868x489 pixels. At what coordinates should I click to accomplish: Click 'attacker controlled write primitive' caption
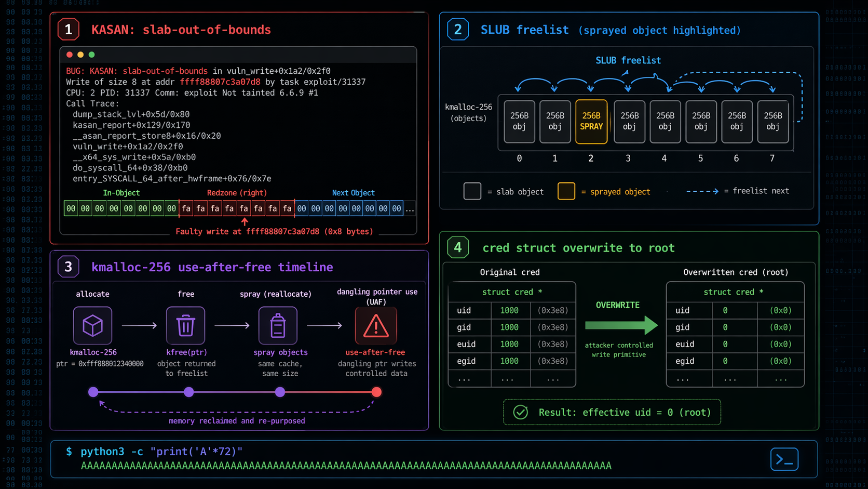coord(619,350)
